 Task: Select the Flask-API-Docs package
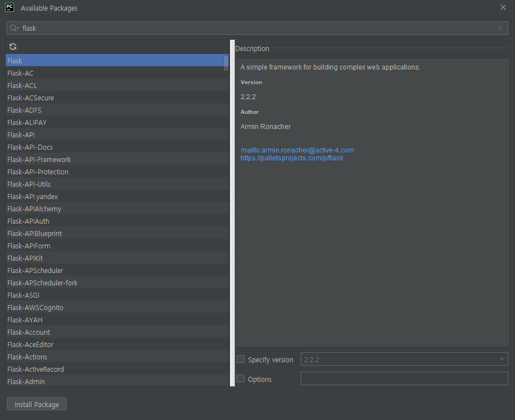click(x=117, y=147)
